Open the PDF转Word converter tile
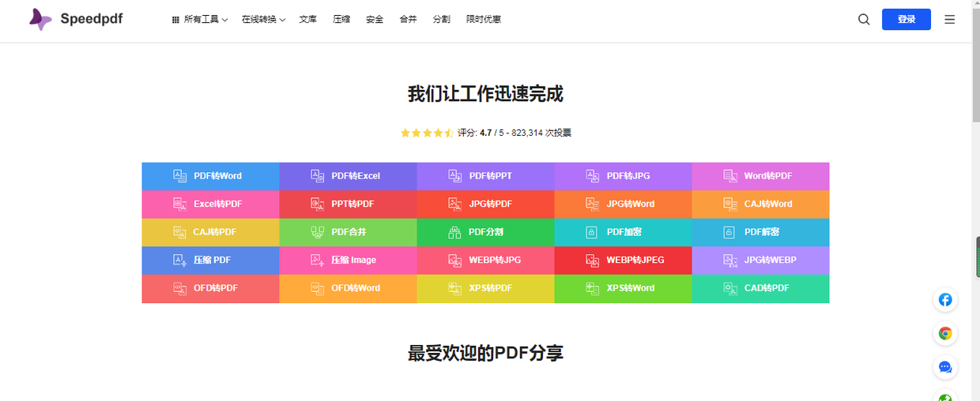 pyautogui.click(x=210, y=176)
